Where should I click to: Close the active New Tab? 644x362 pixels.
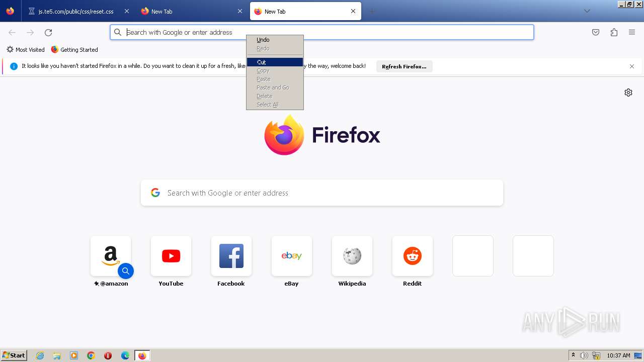click(353, 11)
